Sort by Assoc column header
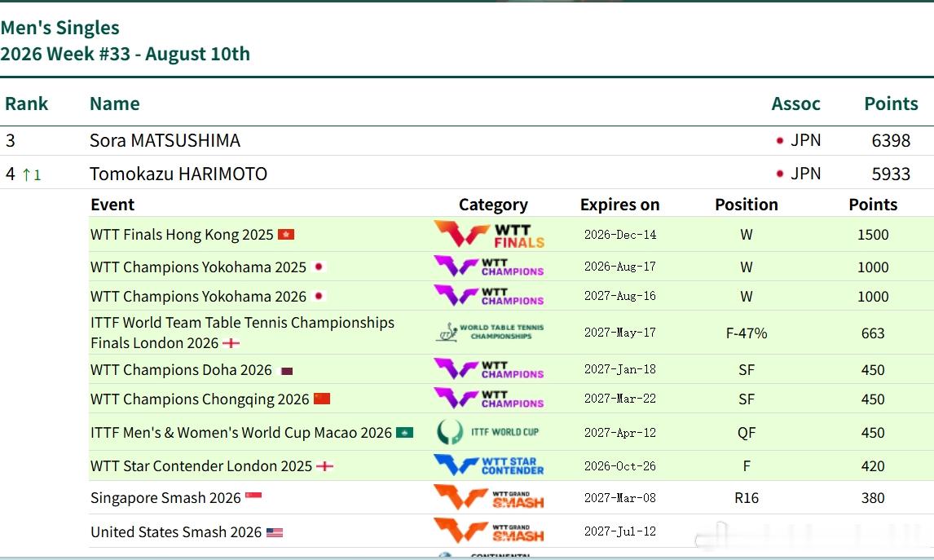The image size is (934, 560). (x=795, y=104)
